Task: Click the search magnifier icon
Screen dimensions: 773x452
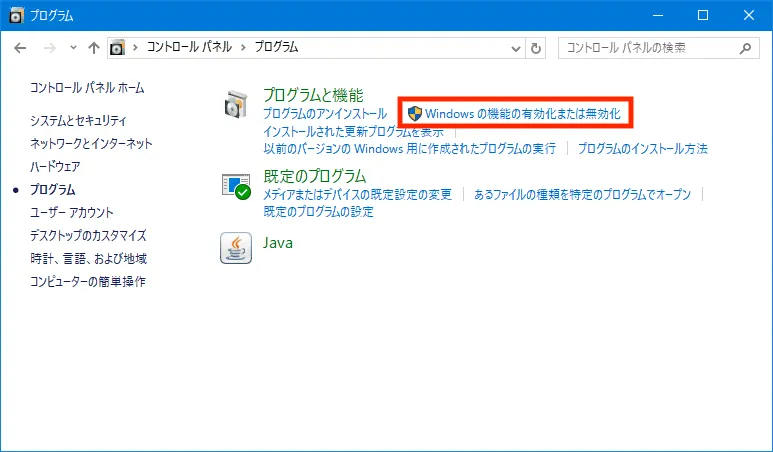Action: pos(745,48)
